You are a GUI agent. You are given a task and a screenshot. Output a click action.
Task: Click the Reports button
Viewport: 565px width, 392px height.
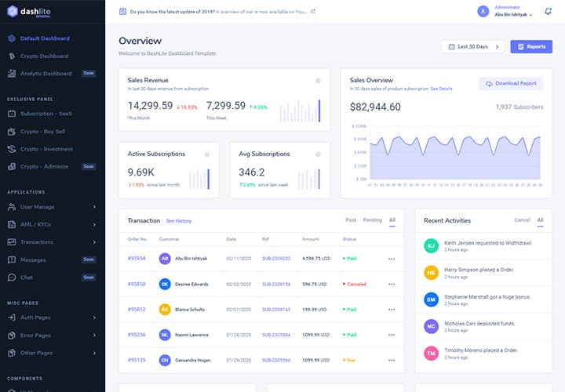click(531, 46)
